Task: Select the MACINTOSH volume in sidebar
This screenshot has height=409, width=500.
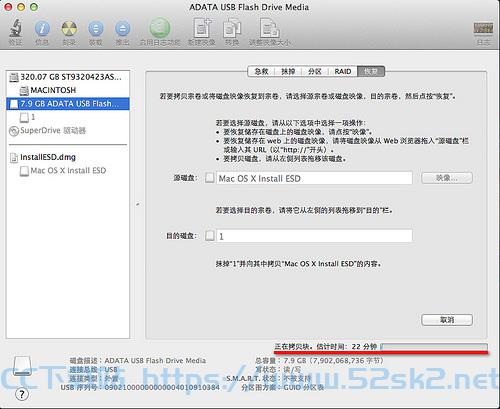Action: point(68,90)
